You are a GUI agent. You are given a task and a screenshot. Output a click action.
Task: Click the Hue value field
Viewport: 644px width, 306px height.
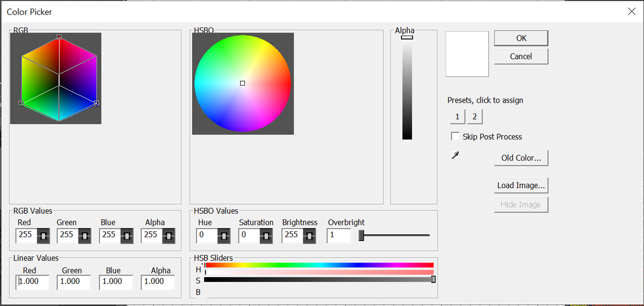click(x=207, y=236)
